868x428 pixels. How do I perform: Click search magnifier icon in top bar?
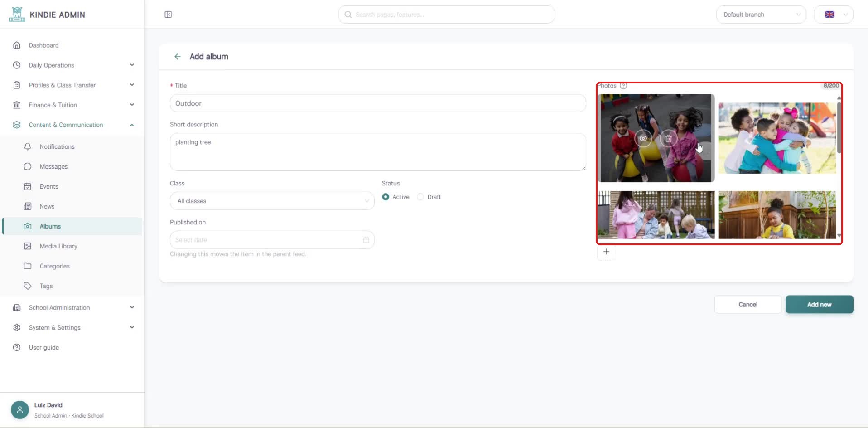348,15
